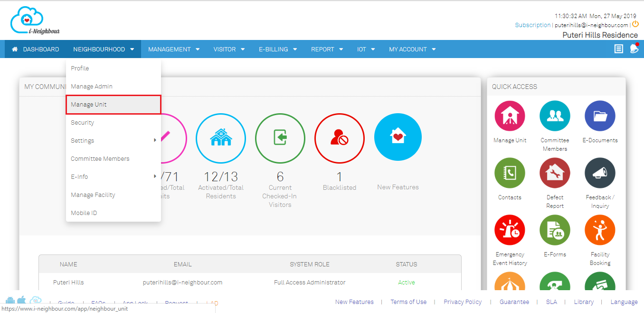Select Profile from Neighbourhood menu
644x313 pixels.
click(x=114, y=68)
